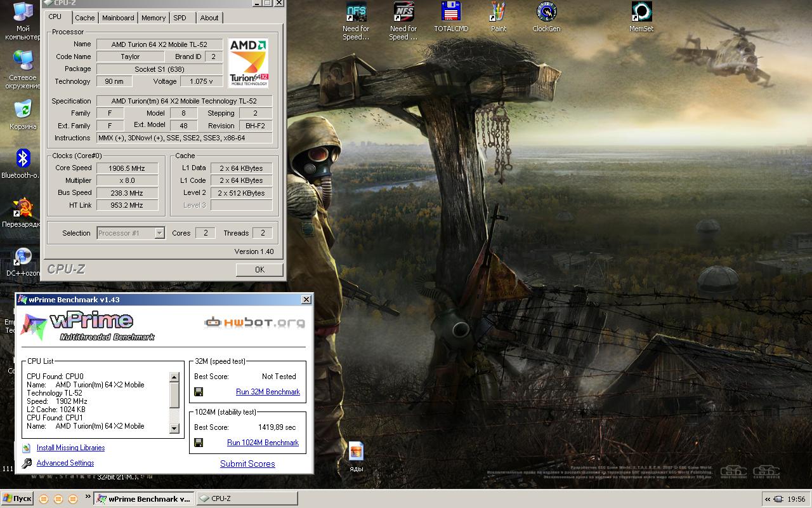
Task: Select the CPU tab in CPU-Z
Action: pyautogui.click(x=55, y=17)
